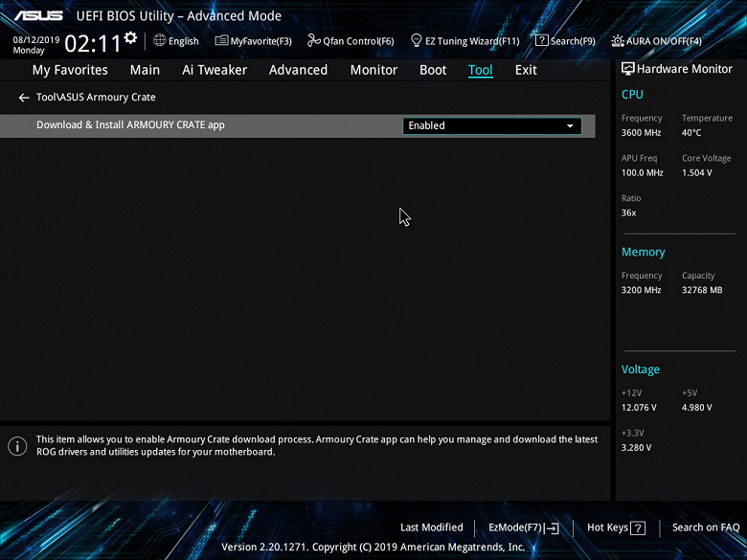Screen dimensions: 747x560
Task: Open the Monitor tab
Action: tap(373, 70)
